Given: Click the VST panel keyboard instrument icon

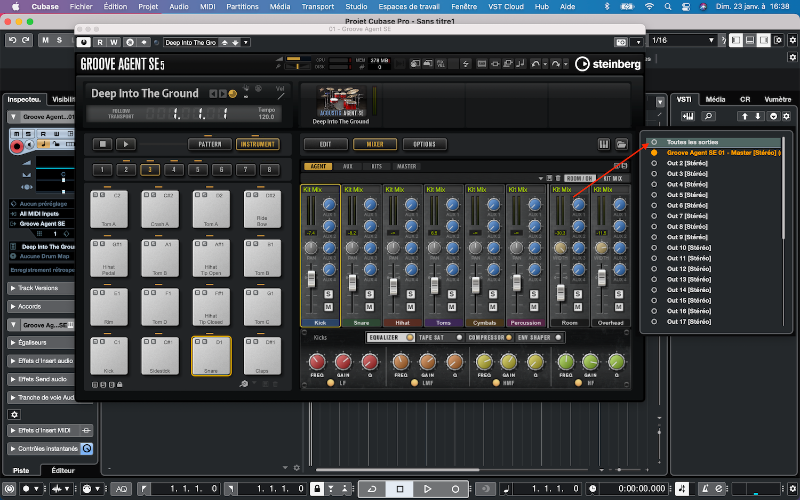Looking at the screenshot, I should coord(688,116).
